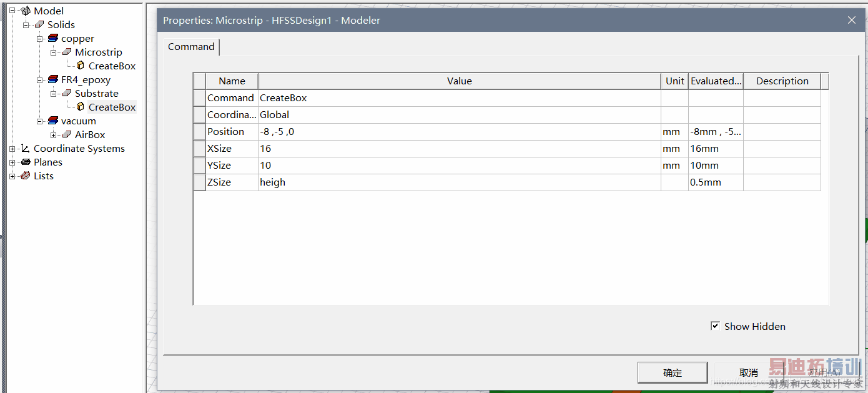Click the Evaluated column header
Screen dimensions: 868x393
point(716,81)
